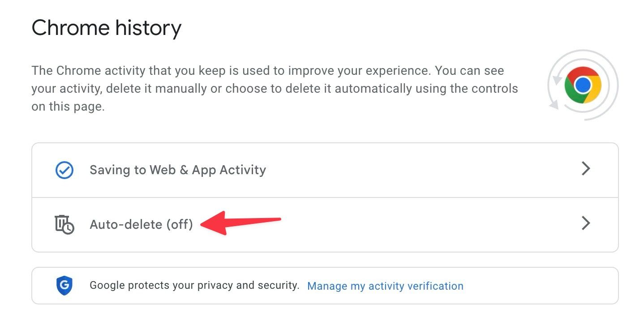
Task: Click the Google shield icon
Action: click(x=64, y=286)
